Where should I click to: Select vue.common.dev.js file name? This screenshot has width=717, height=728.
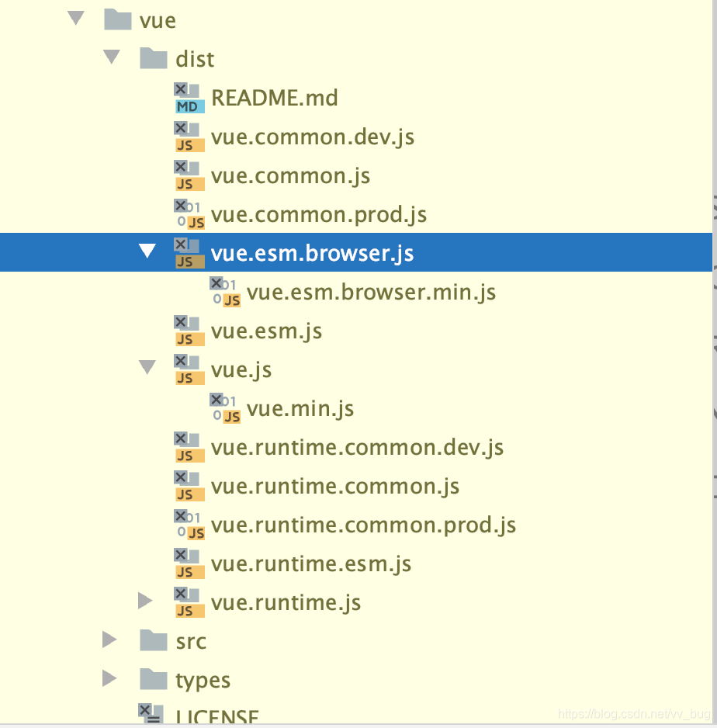click(x=313, y=138)
